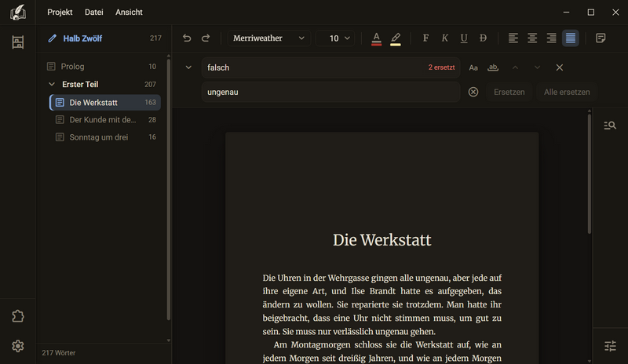Select the Die Werkstatt document
This screenshot has width=628, height=364.
pyautogui.click(x=105, y=103)
